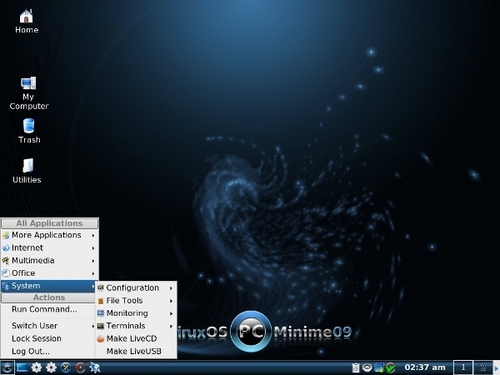This screenshot has width=500, height=375.
Task: Expand the Terminals submenu arrow
Action: [x=171, y=326]
